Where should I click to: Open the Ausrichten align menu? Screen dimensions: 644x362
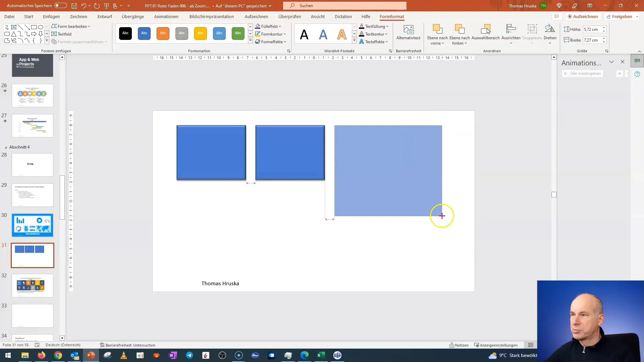(511, 34)
